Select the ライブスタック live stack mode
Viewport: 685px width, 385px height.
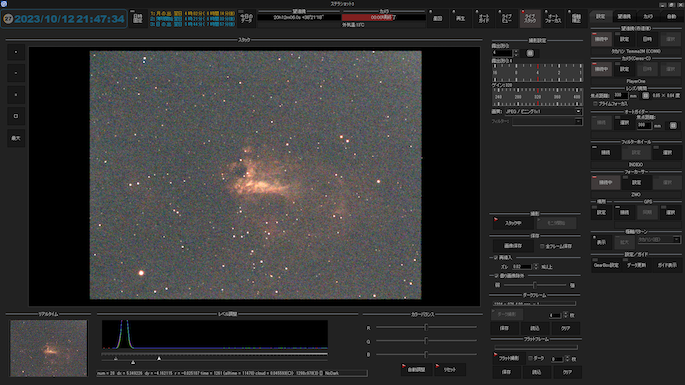(530, 18)
